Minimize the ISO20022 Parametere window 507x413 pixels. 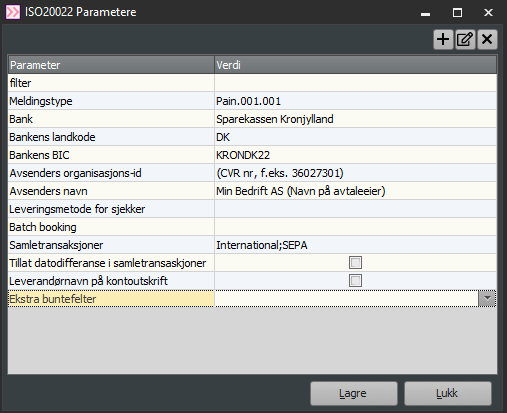click(x=425, y=13)
